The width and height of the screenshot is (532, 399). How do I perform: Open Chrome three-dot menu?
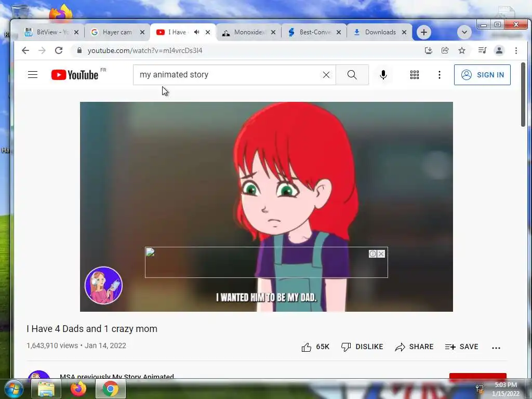click(516, 50)
